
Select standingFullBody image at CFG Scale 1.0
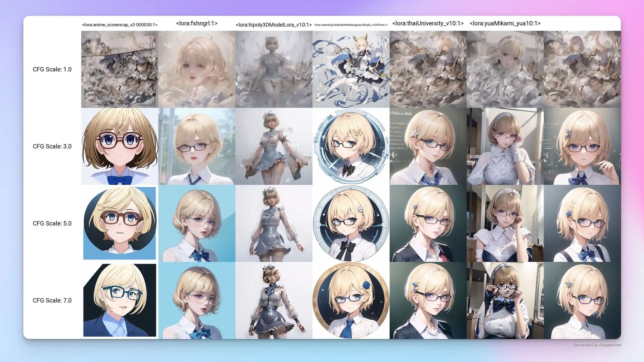(351, 69)
